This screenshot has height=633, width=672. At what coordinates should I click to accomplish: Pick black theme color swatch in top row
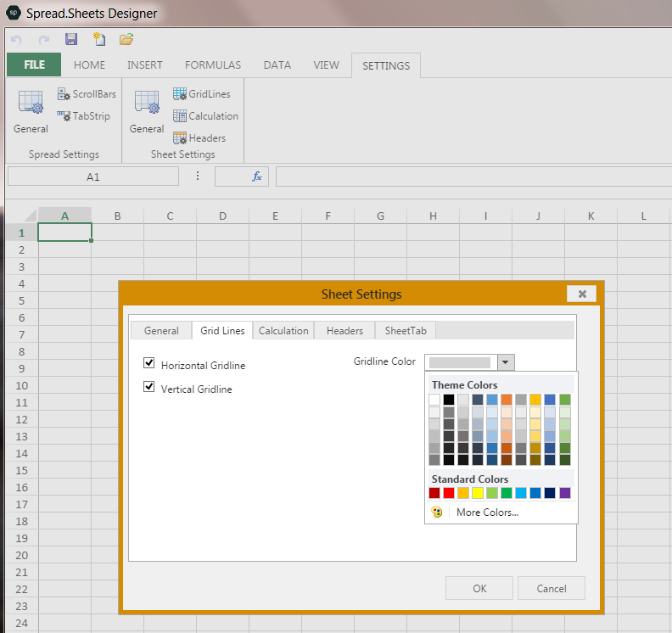coord(449,400)
